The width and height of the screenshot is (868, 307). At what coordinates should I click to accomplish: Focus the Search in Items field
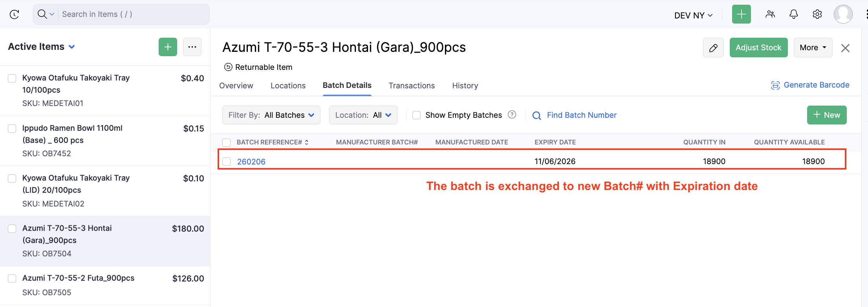tap(134, 15)
